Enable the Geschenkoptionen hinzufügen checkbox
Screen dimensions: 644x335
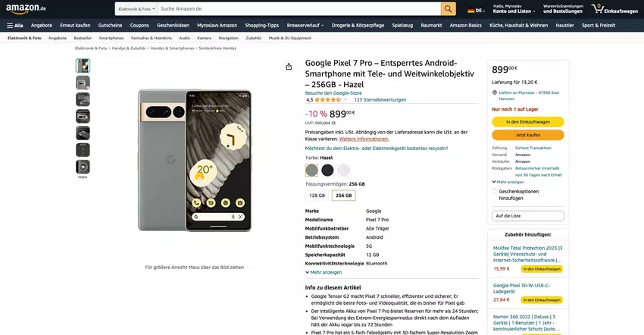[x=495, y=191]
